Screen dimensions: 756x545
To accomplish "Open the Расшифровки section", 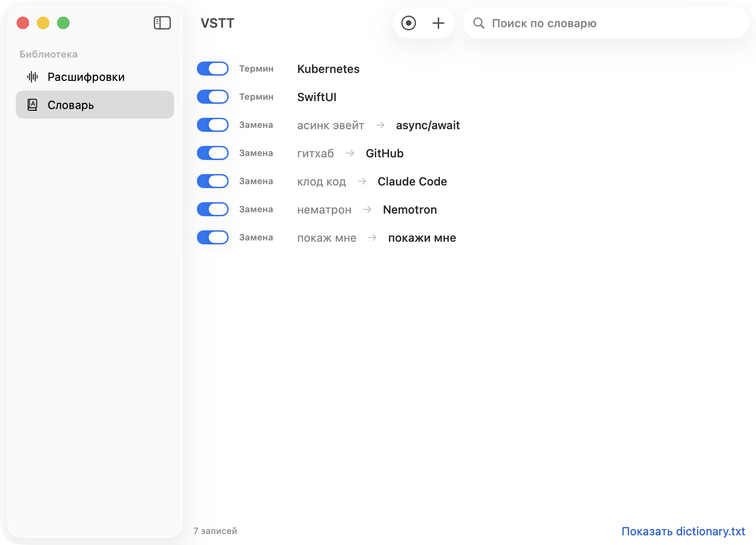I will click(x=95, y=77).
